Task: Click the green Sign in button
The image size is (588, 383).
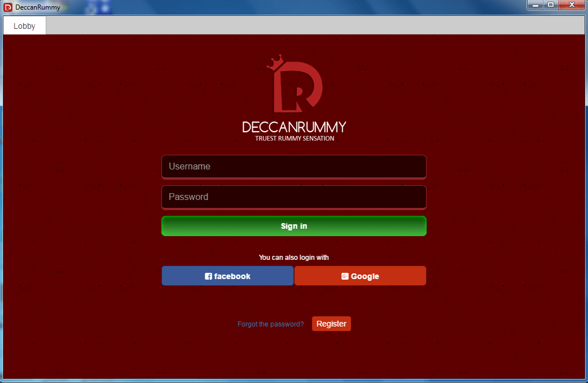Action: pyautogui.click(x=293, y=226)
